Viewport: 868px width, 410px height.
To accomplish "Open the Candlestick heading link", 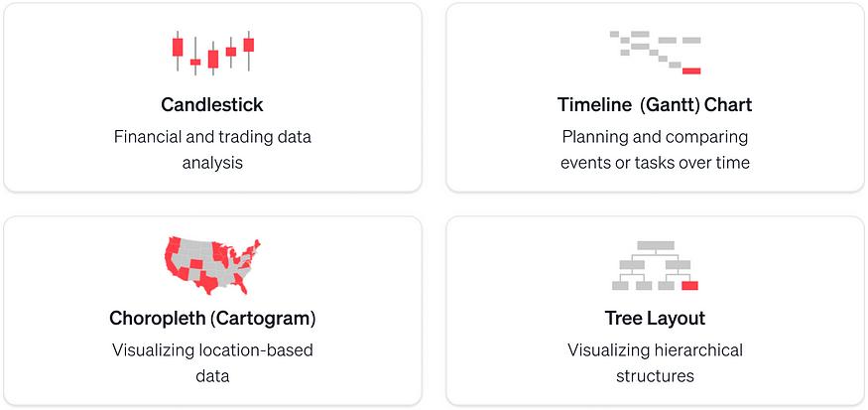I will pyautogui.click(x=212, y=104).
